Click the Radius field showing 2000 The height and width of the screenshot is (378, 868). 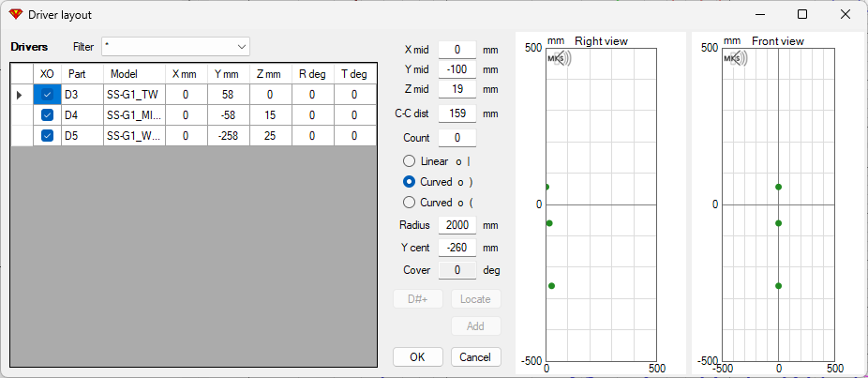(457, 225)
